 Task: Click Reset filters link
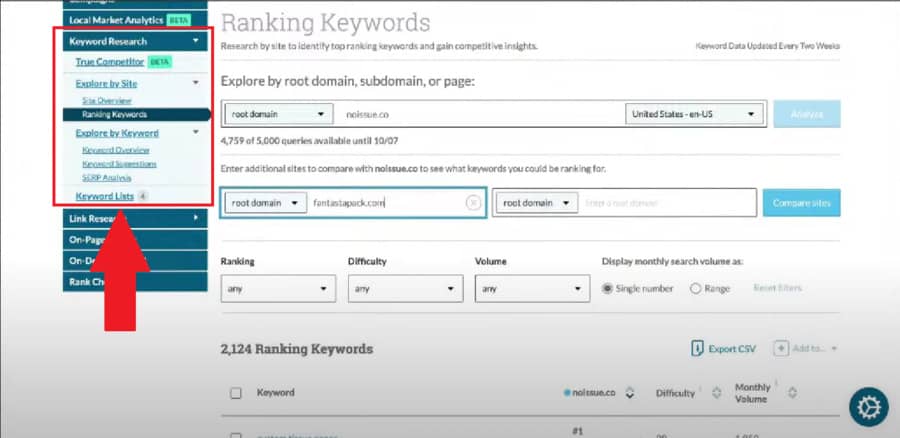pyautogui.click(x=777, y=288)
